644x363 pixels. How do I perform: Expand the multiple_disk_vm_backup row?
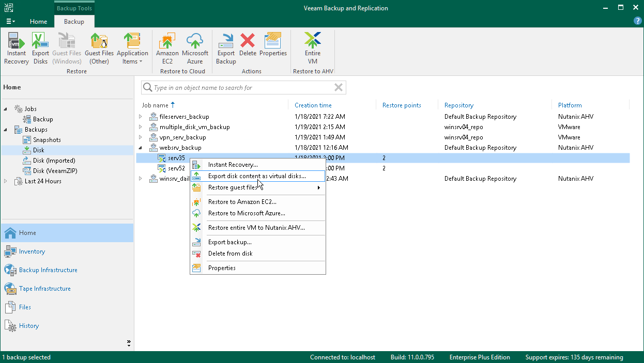pyautogui.click(x=140, y=127)
